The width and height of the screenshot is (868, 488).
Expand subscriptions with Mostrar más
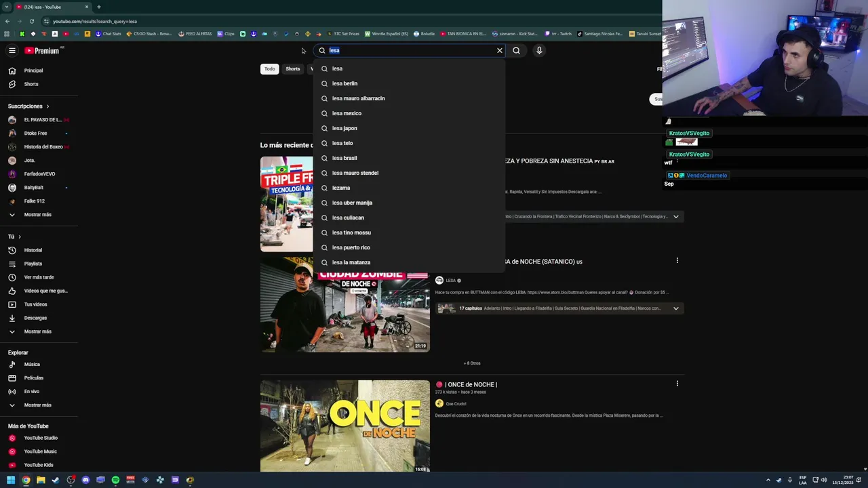(37, 215)
